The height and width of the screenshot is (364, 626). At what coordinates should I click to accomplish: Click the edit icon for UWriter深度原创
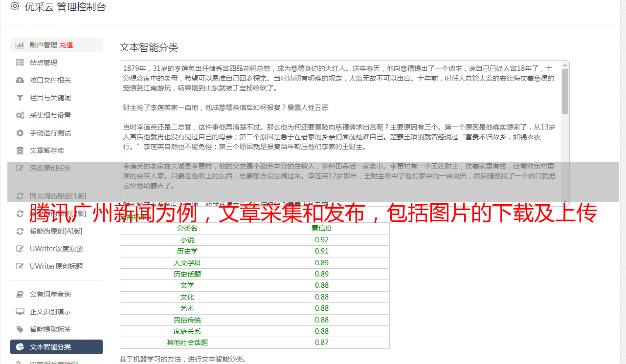(x=20, y=249)
